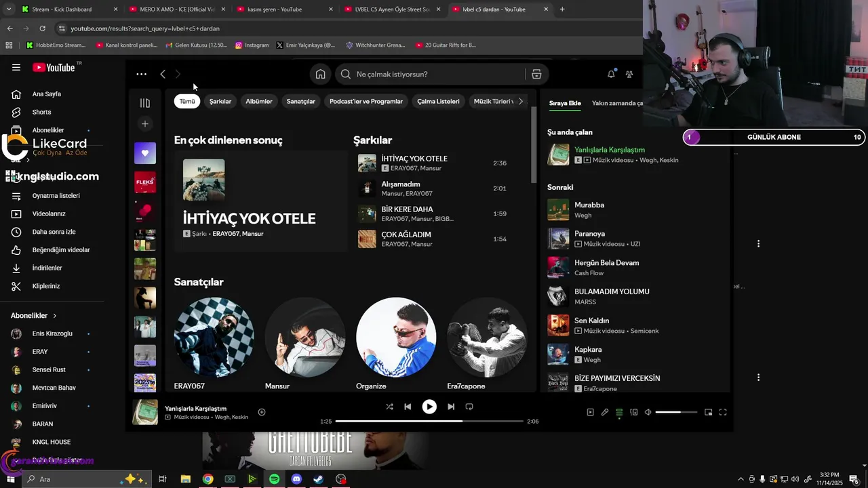Select the Çalma Listeleri filter chip
868x488 pixels.
[438, 101]
